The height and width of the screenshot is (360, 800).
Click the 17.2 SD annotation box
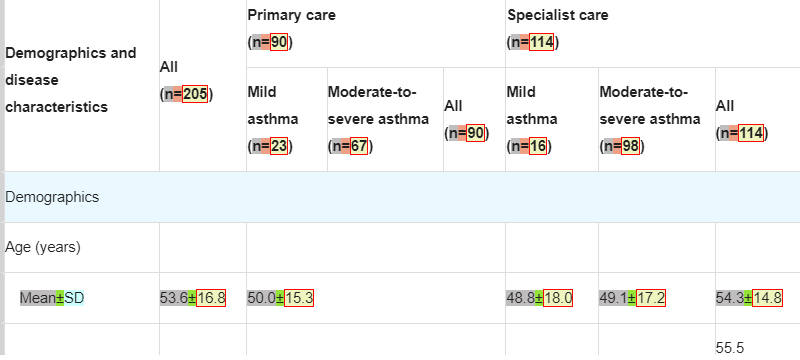(651, 298)
